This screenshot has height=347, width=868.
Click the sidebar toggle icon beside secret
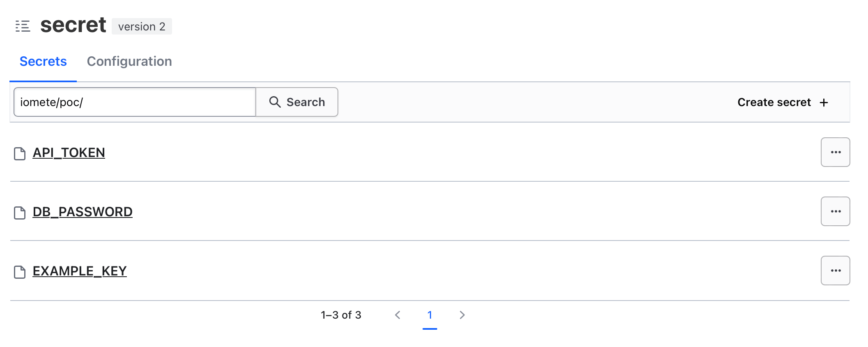[x=23, y=26]
